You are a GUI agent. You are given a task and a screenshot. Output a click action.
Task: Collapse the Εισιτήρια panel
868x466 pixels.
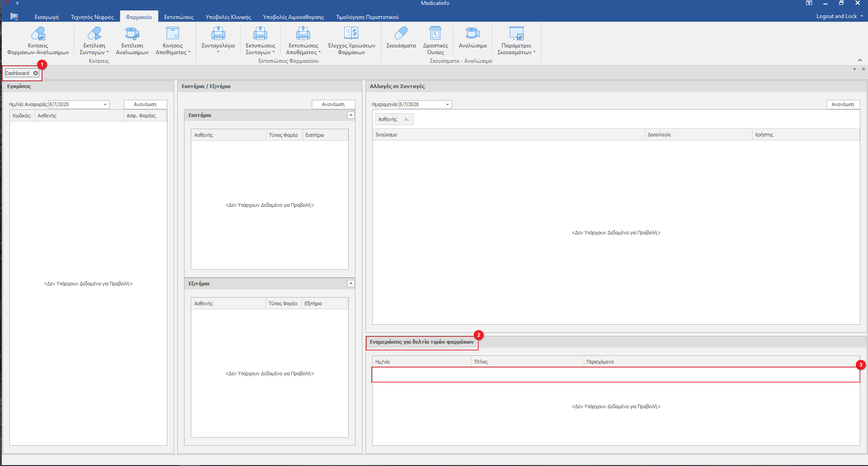[351, 115]
